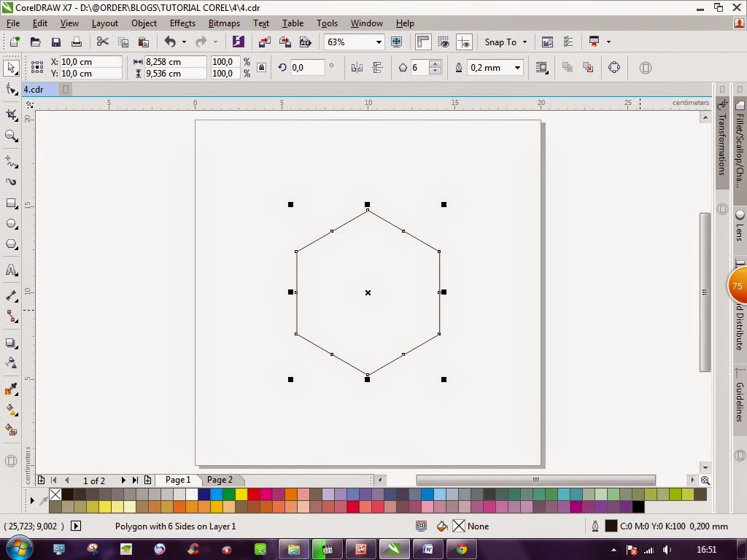This screenshot has height=560, width=747.
Task: Open the zoom level dropdown showing 63%
Action: pyautogui.click(x=377, y=42)
